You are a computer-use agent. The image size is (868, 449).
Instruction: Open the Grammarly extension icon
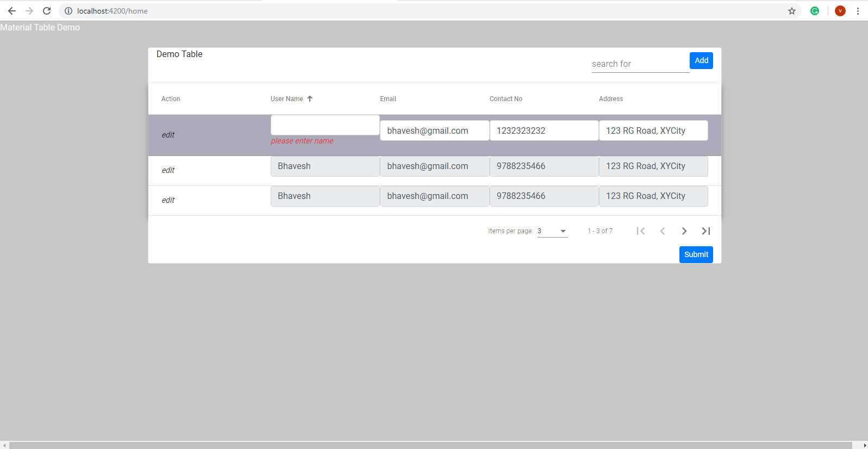click(x=815, y=11)
